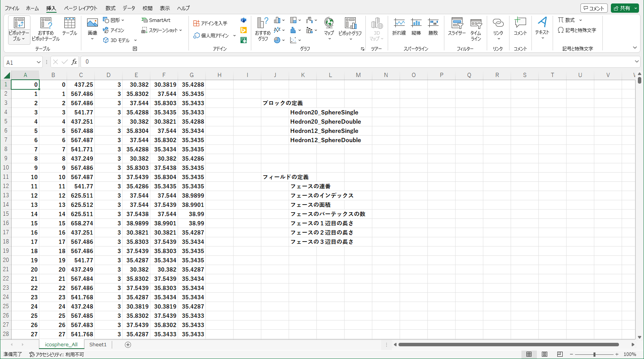Switch to ページ レイアウト view in status bar

coord(545,354)
